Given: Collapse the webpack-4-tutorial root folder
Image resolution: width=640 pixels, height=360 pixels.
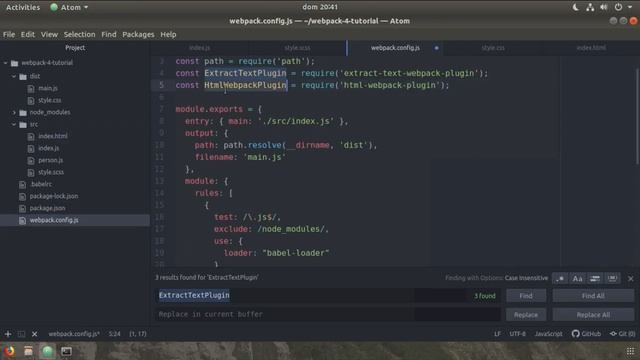Looking at the screenshot, I should (x=6, y=63).
